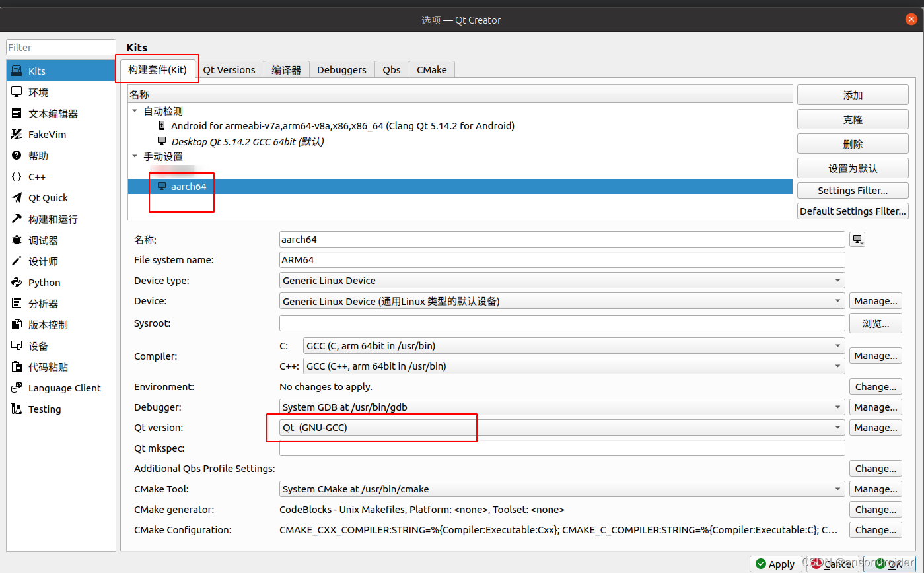Close the options dialog with the X button
The image size is (924, 573).
point(911,20)
